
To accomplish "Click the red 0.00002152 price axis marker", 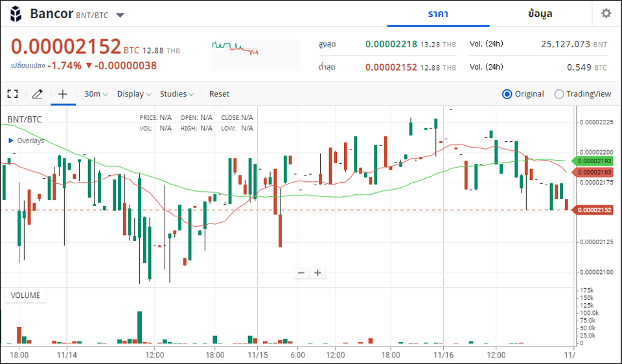I will 593,210.
